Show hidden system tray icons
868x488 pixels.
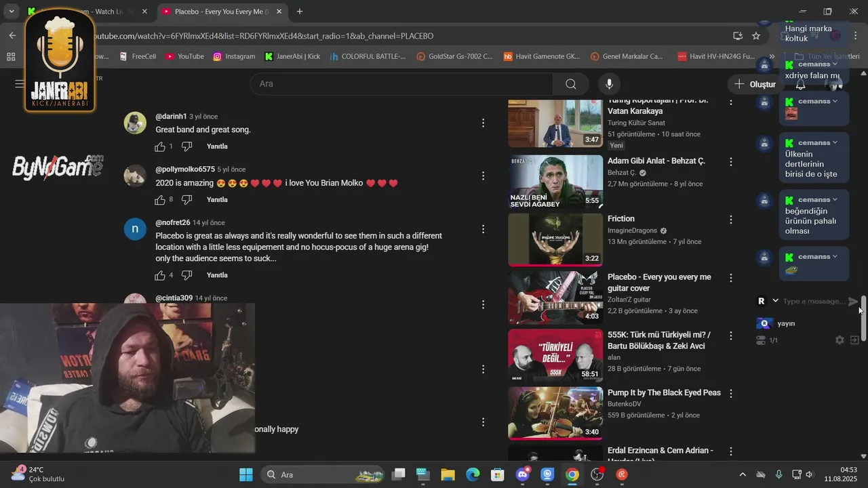point(743,474)
